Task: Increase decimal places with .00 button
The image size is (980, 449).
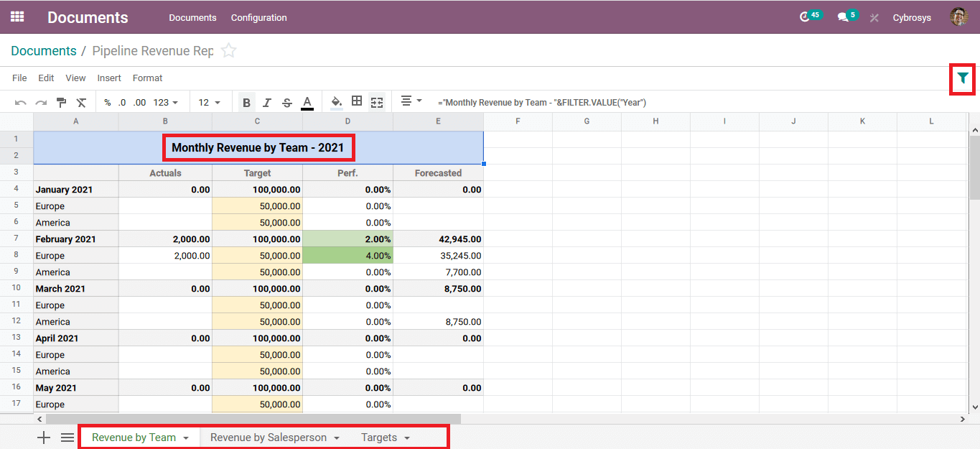Action: (x=139, y=103)
